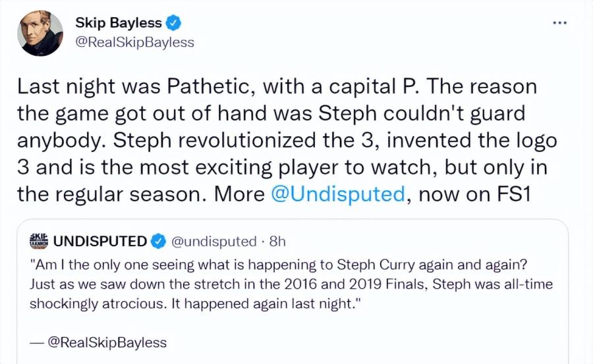Open the UNDISPUTED account name in quote

tap(100, 241)
